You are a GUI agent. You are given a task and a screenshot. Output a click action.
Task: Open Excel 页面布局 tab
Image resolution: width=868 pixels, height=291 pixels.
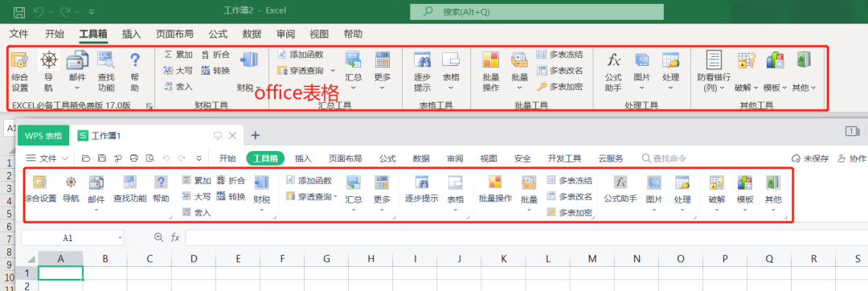(174, 34)
